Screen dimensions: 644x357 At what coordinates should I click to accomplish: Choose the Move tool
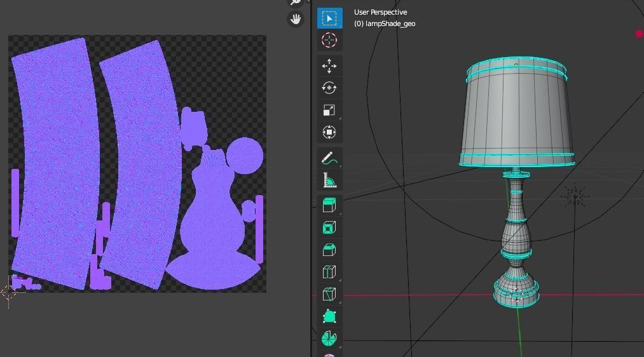[x=329, y=66]
